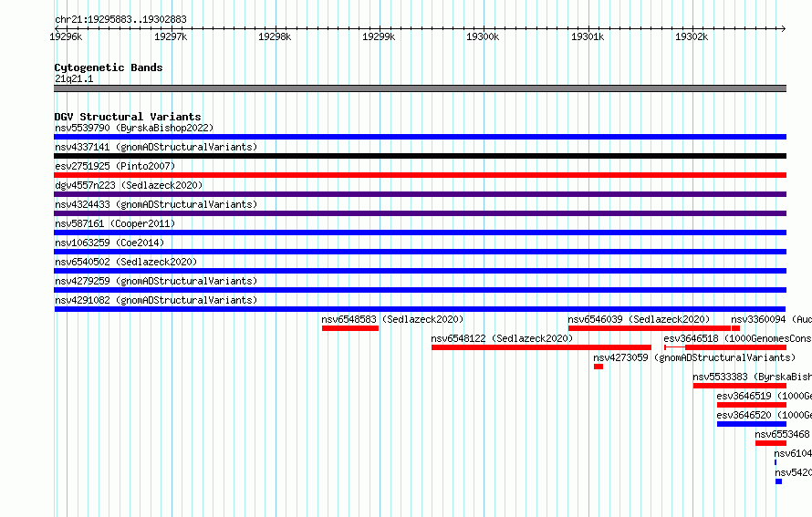Open nsv4291082 gnomAD variant label
This screenshot has height=517, width=812.
coord(156,300)
